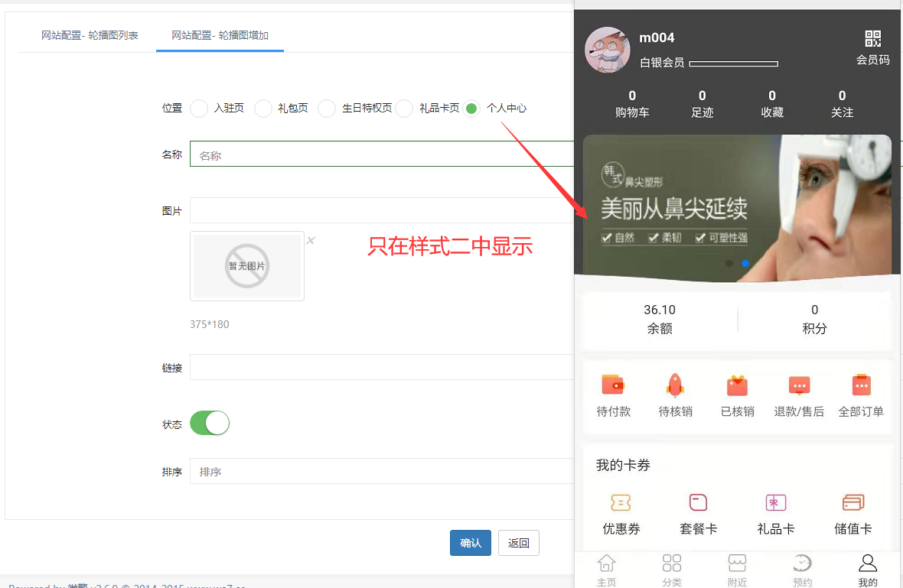This screenshot has width=903, height=588.
Task: Select the 个人中心 position radio
Action: 471,108
